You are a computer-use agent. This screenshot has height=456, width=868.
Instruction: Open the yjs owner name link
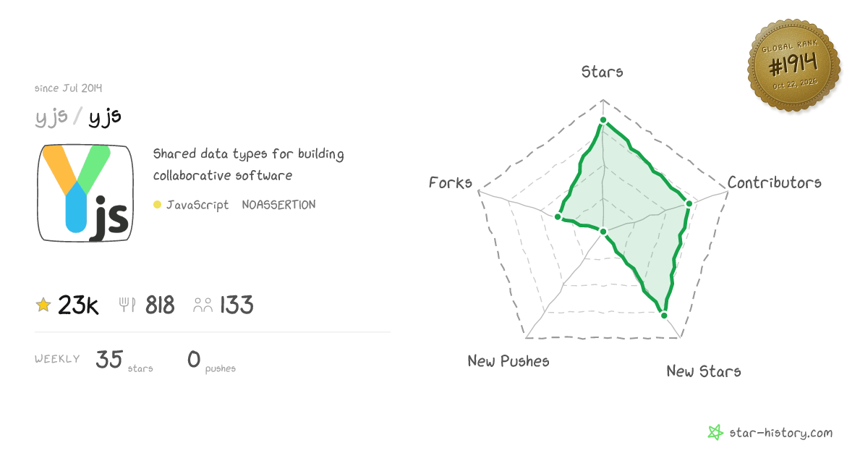(51, 118)
